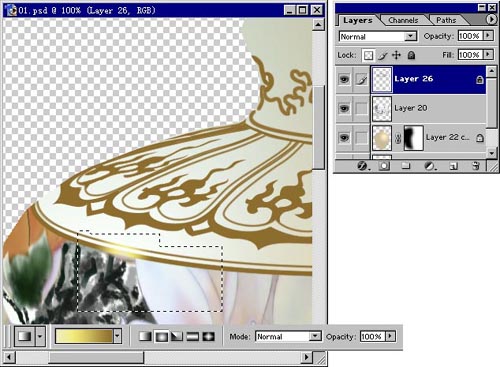This screenshot has height=367, width=500.
Task: Select the linear gradient icon
Action: tap(145, 336)
